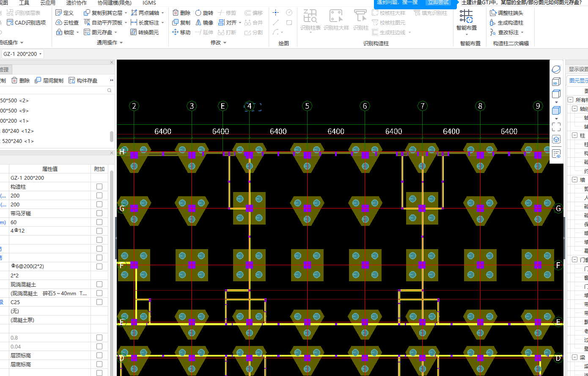The image size is (588, 376).
Task: Click 生成构造柱 tool
Action: pyautogui.click(x=506, y=23)
